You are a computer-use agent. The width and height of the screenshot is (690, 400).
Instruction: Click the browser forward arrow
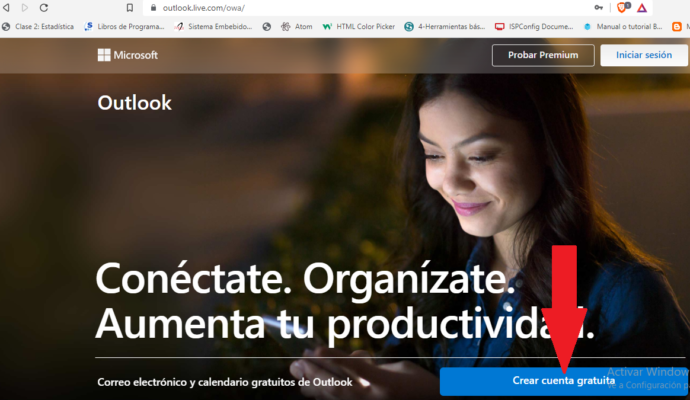point(25,7)
